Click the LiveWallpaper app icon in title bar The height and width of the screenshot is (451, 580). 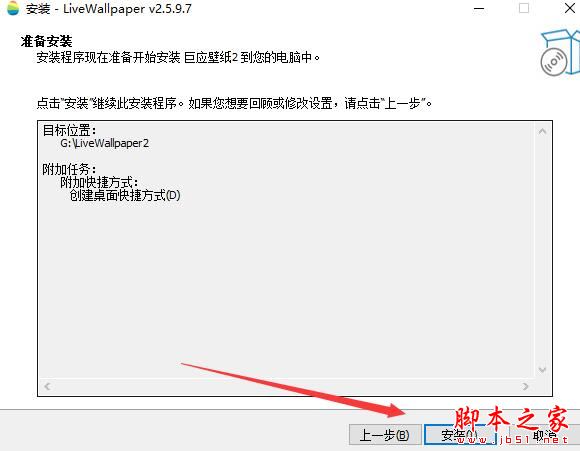pos(13,8)
